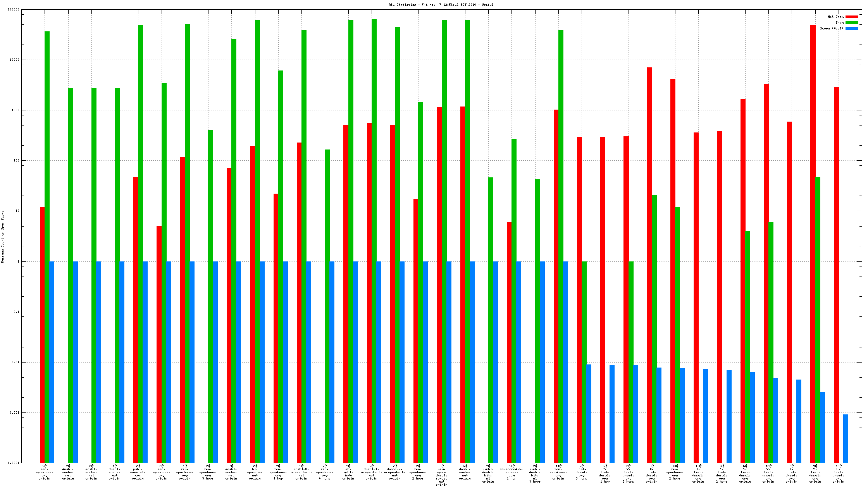The image size is (868, 488).
Task: Click the RBL Statistics chart title
Action: pos(441,5)
